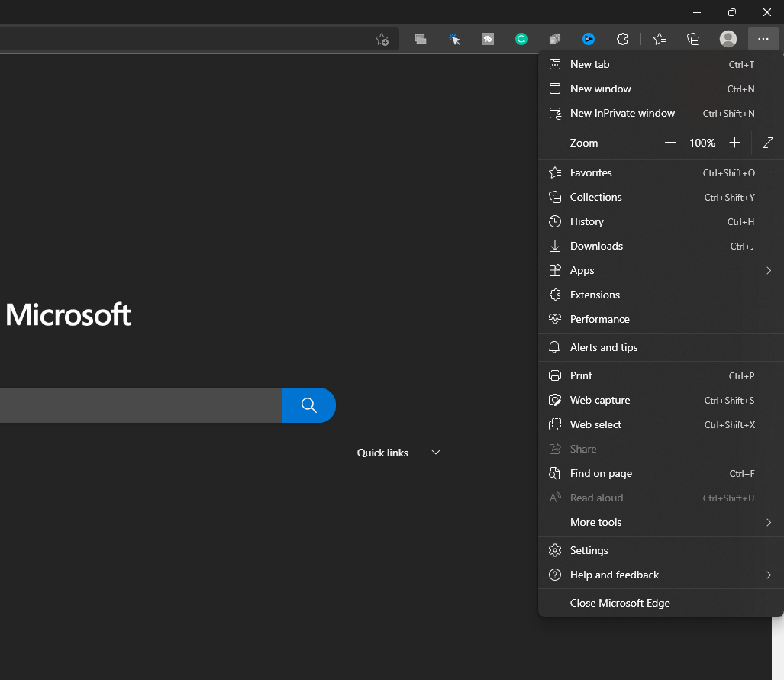Minimize the Edge window
Screen dimensions: 784x680
(696, 12)
